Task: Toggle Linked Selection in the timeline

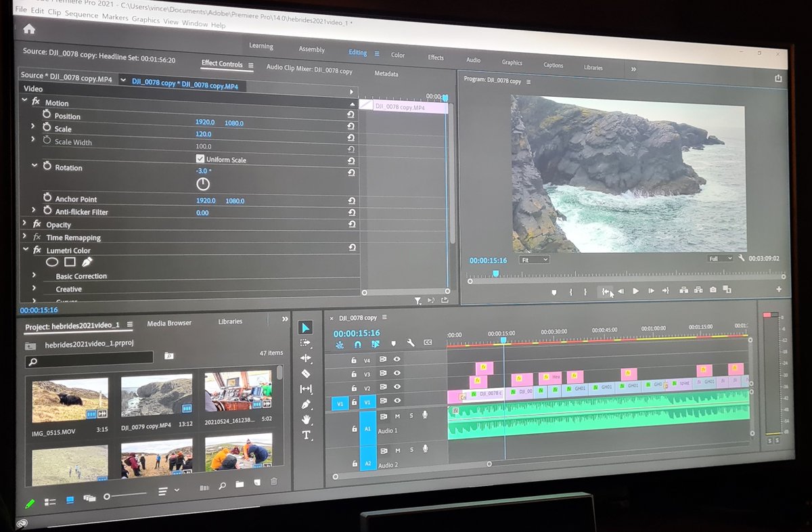Action: (375, 344)
